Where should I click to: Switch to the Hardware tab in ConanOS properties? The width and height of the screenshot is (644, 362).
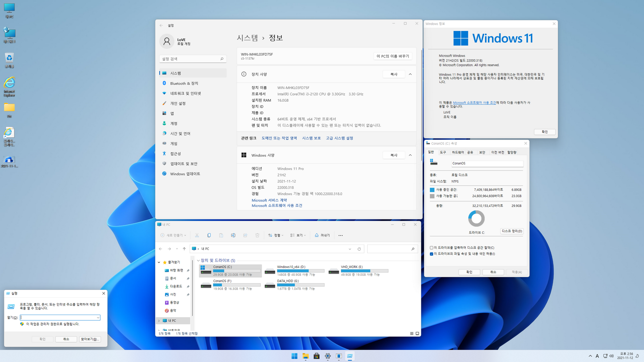pyautogui.click(x=457, y=152)
